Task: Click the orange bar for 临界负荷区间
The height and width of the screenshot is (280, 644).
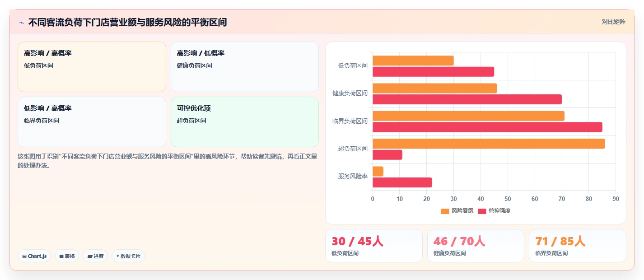Action: coord(468,116)
